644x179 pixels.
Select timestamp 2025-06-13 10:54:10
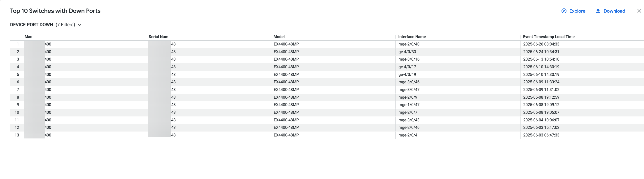tap(541, 59)
